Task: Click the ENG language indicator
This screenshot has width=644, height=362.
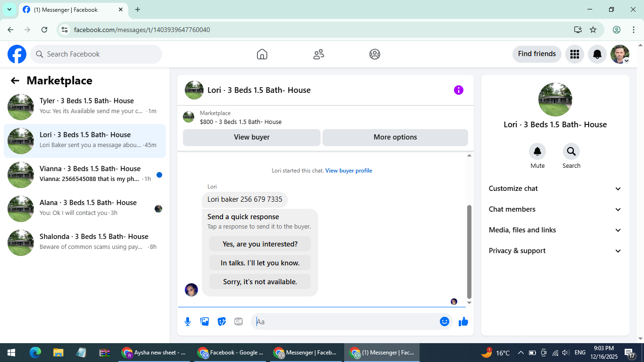Action: pyautogui.click(x=580, y=353)
